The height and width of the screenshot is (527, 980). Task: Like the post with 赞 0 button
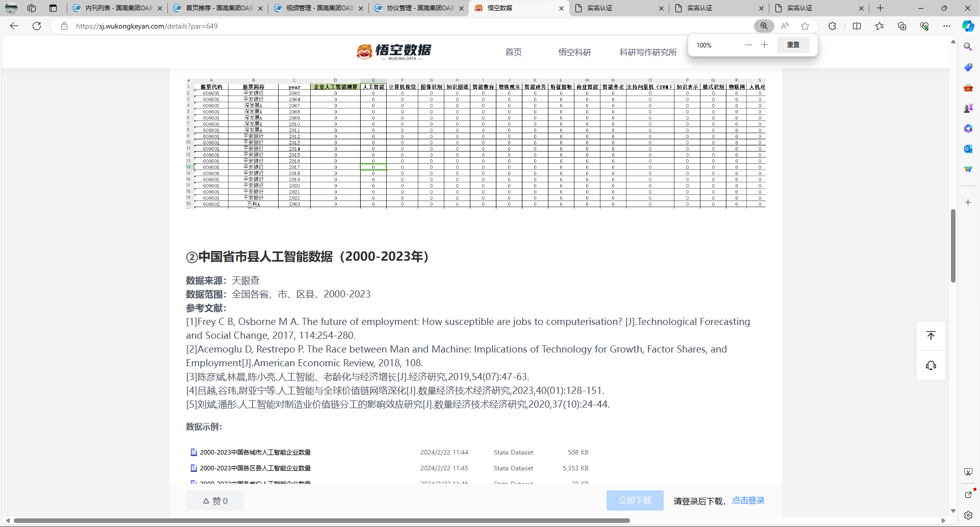pyautogui.click(x=215, y=501)
